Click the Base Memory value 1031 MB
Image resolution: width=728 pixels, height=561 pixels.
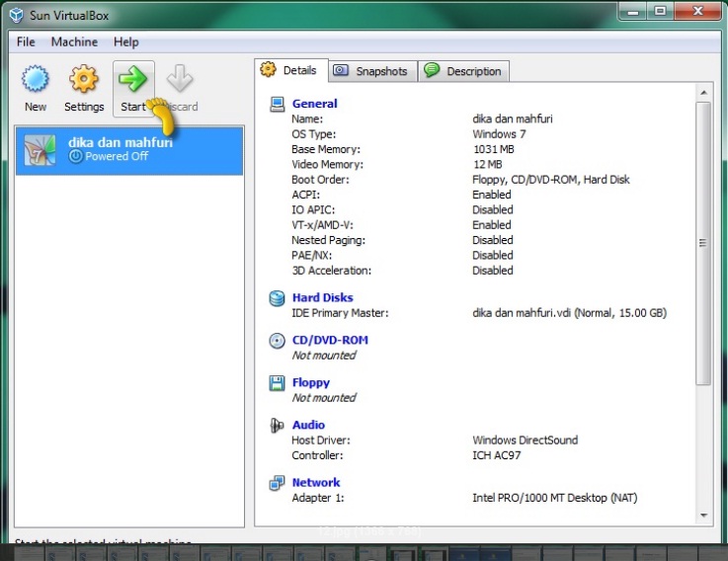pos(494,149)
